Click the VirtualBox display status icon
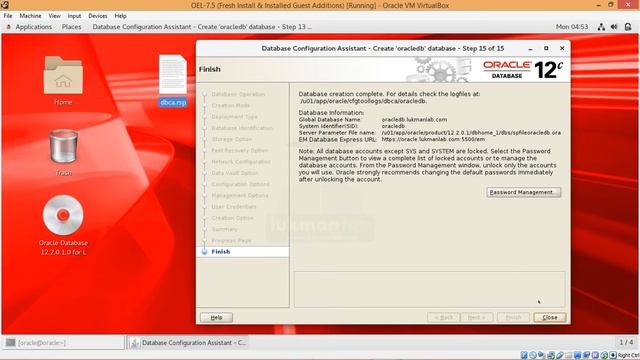Screen dimensions: 640x360 (x=577, y=355)
